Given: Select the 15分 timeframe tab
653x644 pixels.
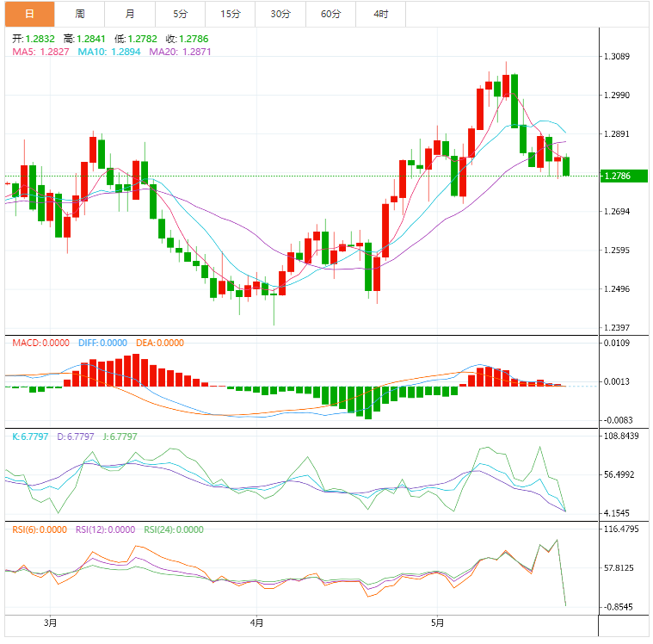Looking at the screenshot, I should tap(230, 14).
